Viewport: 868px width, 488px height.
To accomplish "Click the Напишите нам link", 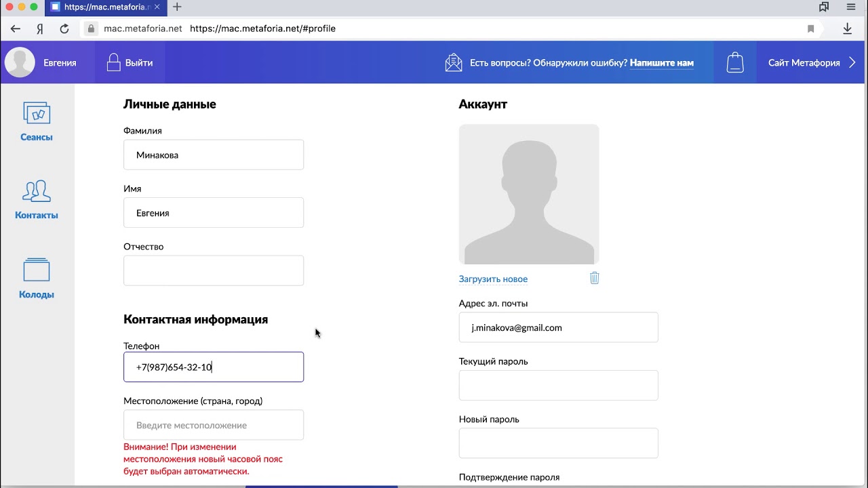I will tap(662, 62).
